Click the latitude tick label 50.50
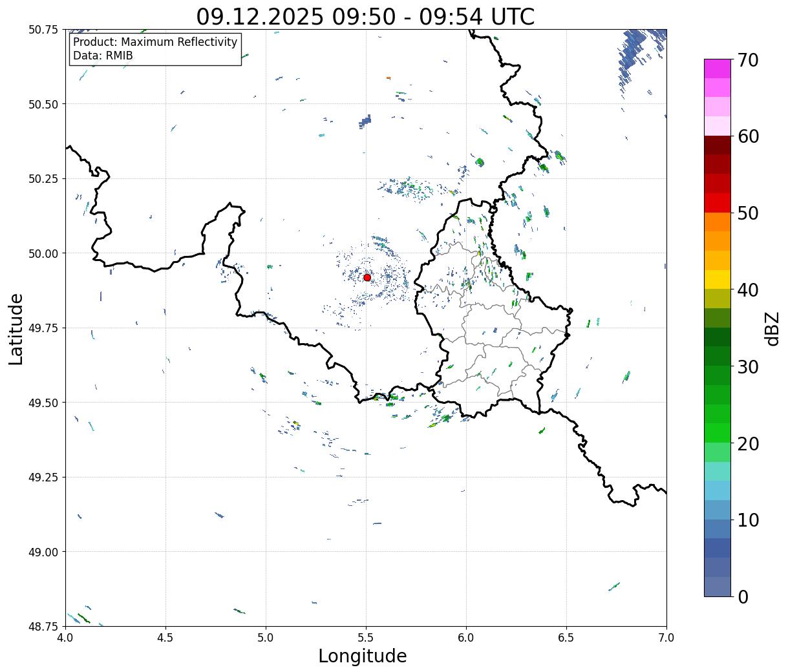 (43, 104)
